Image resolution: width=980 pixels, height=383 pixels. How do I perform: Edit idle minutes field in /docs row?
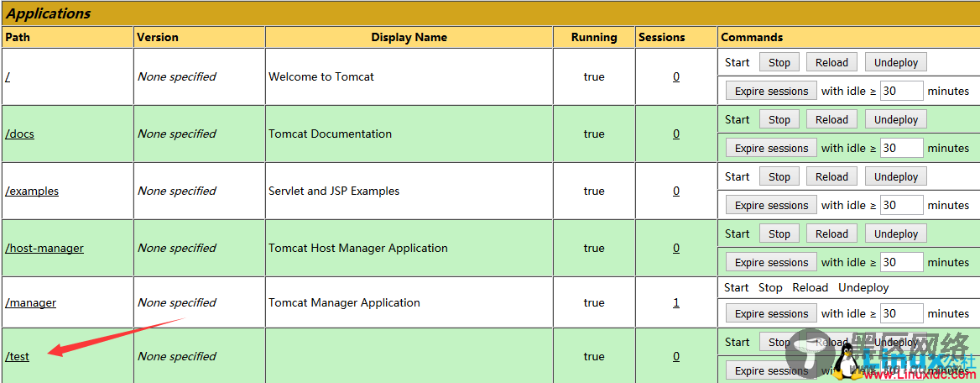(902, 149)
